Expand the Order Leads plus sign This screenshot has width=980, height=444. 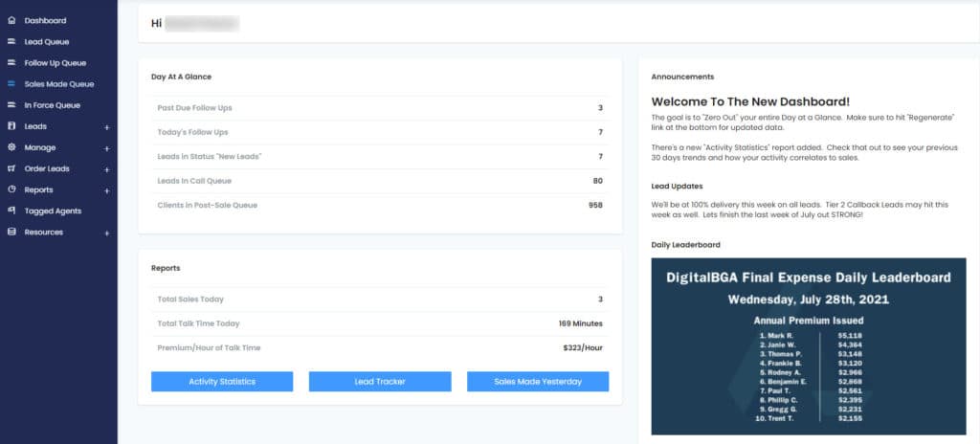click(x=107, y=170)
